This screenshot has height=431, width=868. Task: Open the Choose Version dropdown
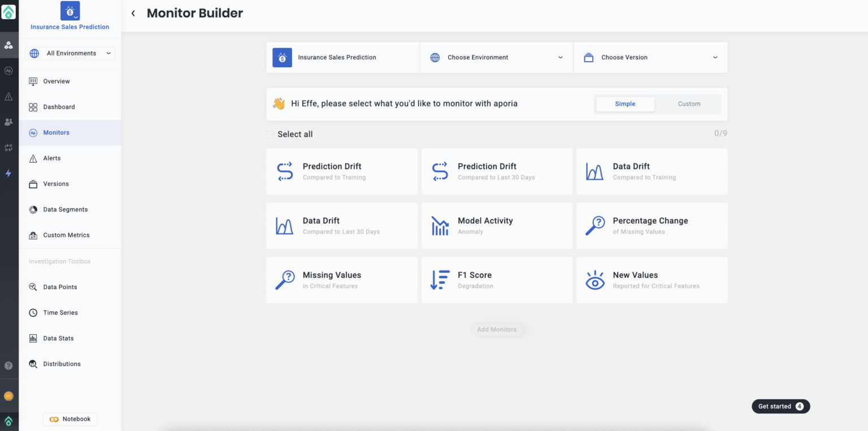coord(650,57)
